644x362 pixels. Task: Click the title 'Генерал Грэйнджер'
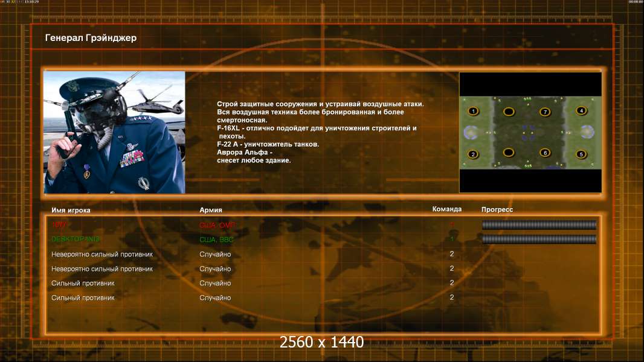pyautogui.click(x=91, y=38)
